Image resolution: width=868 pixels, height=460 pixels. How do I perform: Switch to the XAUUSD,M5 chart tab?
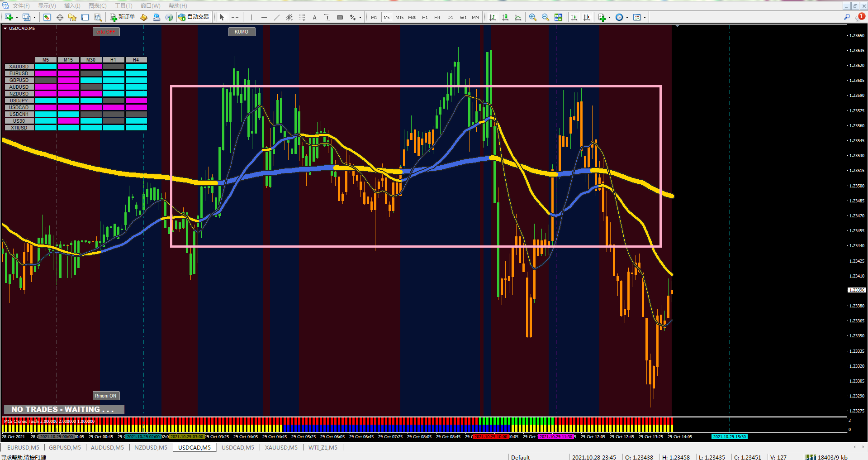(281, 448)
